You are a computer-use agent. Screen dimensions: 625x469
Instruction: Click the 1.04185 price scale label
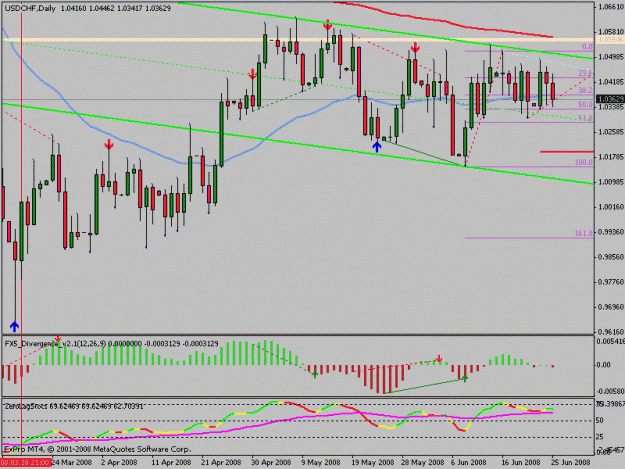611,82
